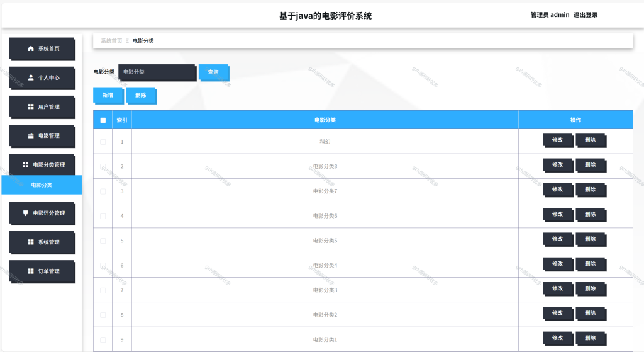This screenshot has height=352, width=644.
Task: Click 删除 for row 电影分类6
Action: pyautogui.click(x=591, y=214)
